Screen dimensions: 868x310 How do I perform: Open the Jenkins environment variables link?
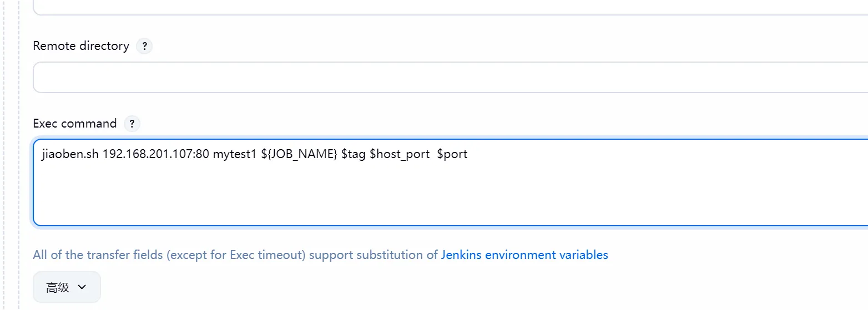click(x=524, y=255)
